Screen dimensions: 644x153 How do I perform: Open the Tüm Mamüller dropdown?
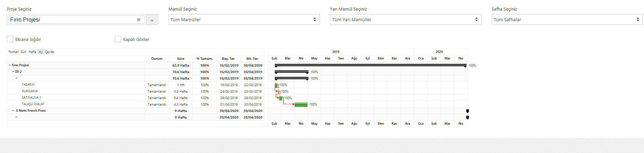pos(244,19)
